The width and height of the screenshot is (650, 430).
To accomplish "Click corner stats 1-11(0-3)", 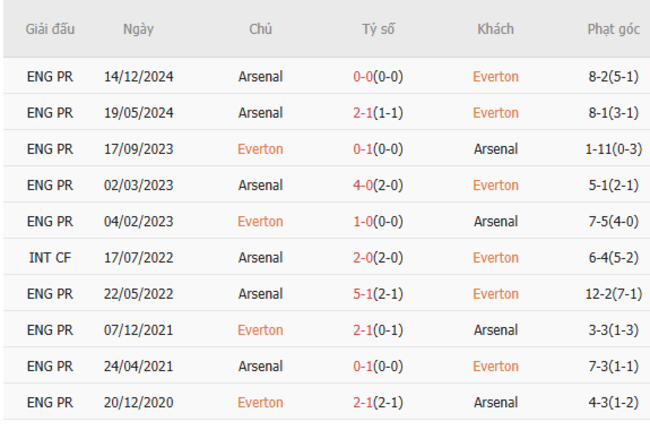I will pos(613,149).
